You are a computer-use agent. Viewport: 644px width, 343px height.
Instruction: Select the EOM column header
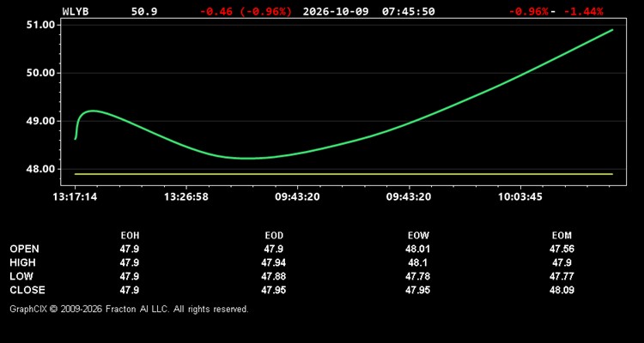pyautogui.click(x=562, y=236)
